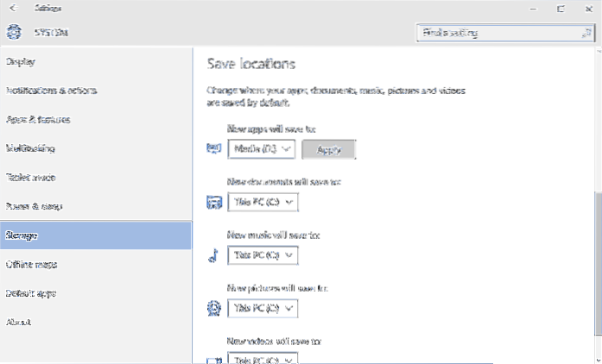Open Default apps settings
The height and width of the screenshot is (364, 602).
[x=96, y=293]
